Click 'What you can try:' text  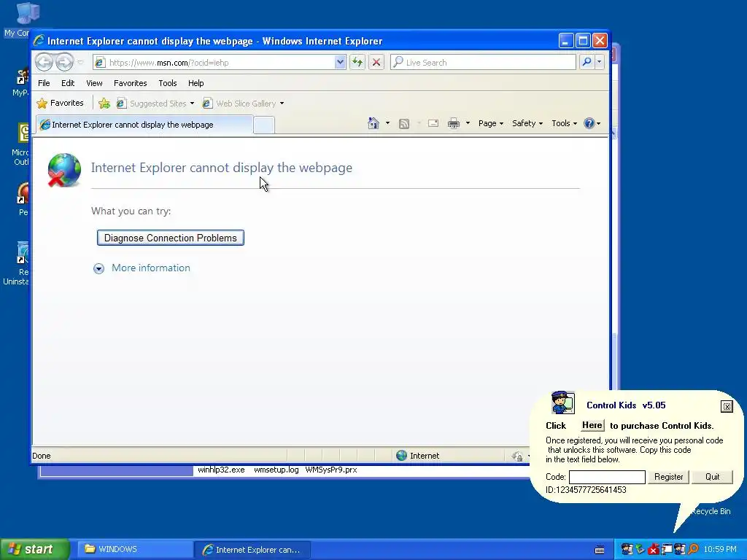pos(131,211)
